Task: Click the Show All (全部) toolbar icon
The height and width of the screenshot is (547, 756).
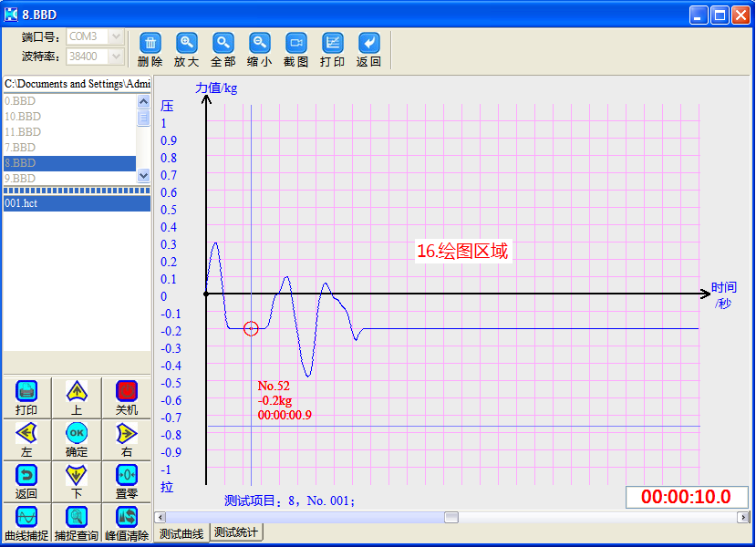Action: coord(223,43)
